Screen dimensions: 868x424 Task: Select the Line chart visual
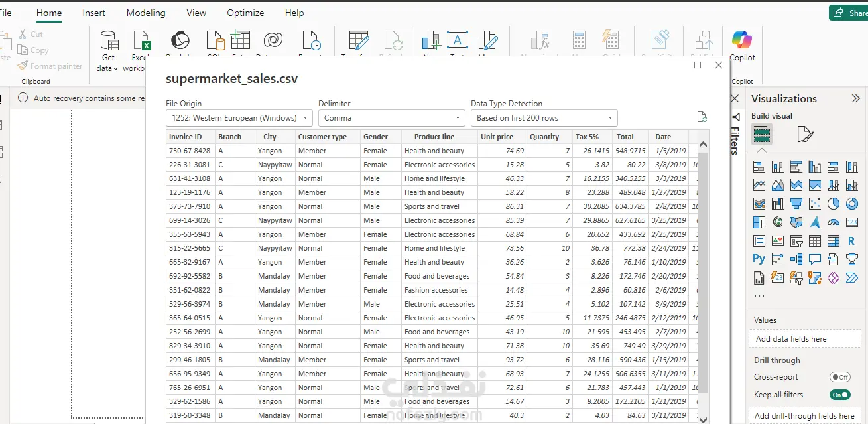tap(759, 185)
